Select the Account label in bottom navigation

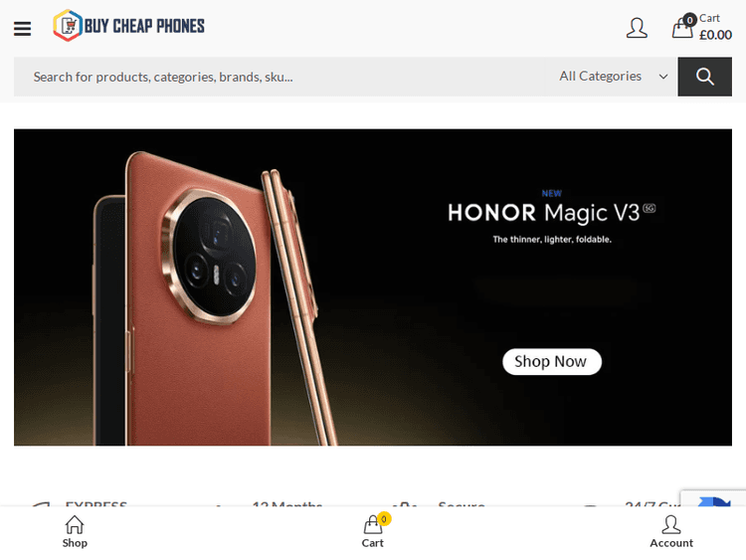tap(671, 543)
